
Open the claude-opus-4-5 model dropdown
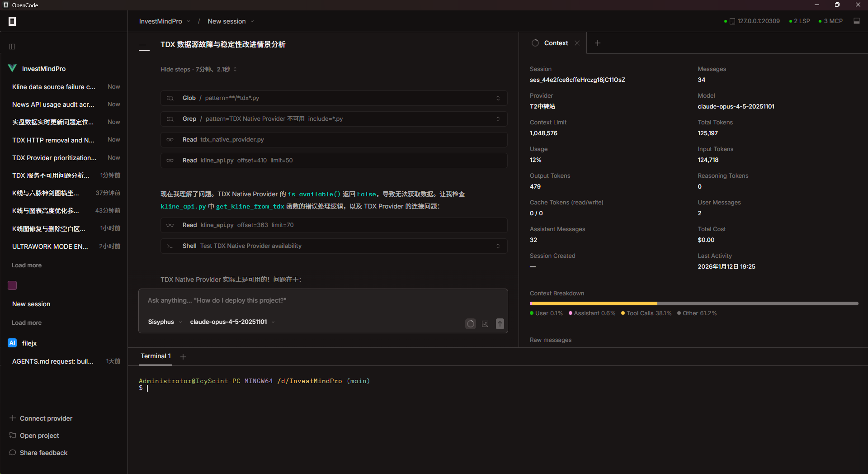point(232,322)
